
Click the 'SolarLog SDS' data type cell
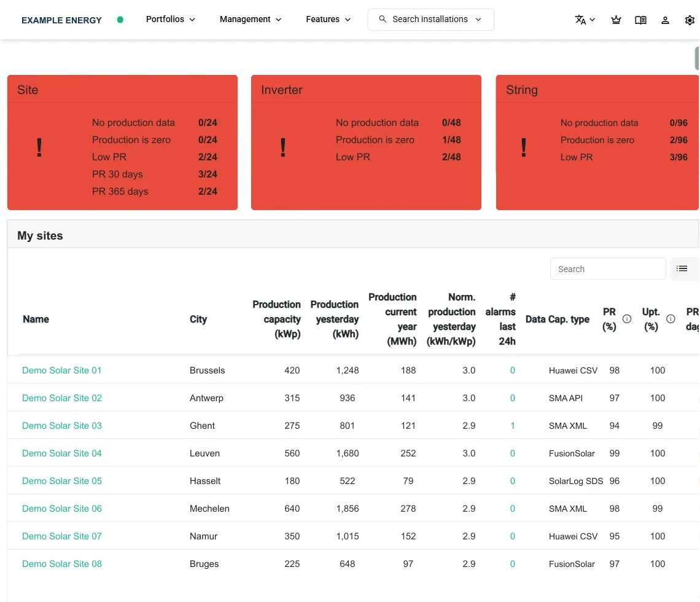coord(576,481)
